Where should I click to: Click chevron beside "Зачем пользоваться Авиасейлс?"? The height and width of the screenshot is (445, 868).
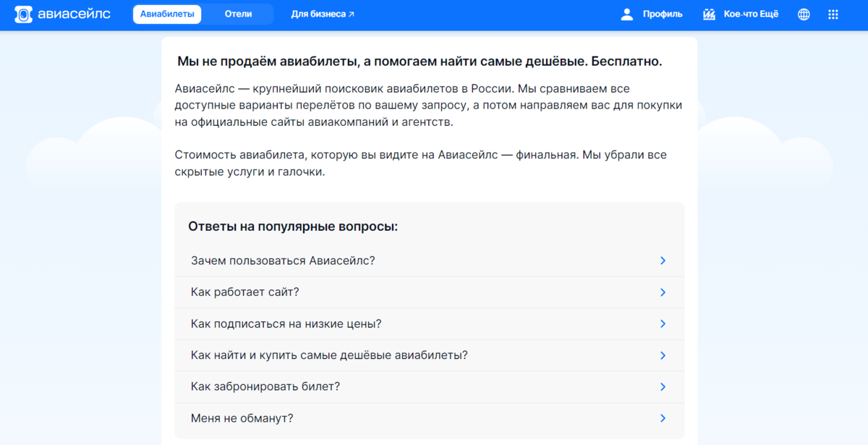[x=663, y=260]
